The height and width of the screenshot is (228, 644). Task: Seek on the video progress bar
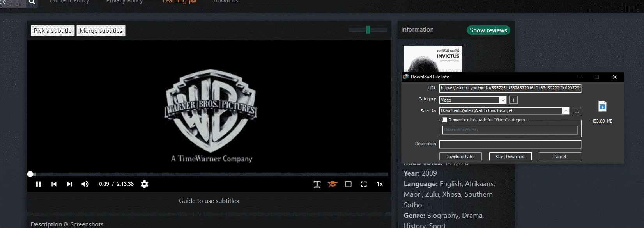(209, 175)
